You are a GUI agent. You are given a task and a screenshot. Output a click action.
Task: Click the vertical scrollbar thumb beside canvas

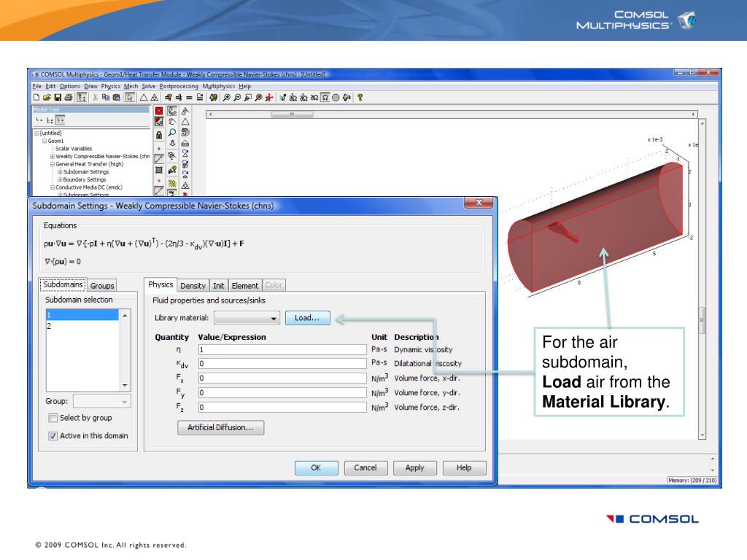coord(702,321)
